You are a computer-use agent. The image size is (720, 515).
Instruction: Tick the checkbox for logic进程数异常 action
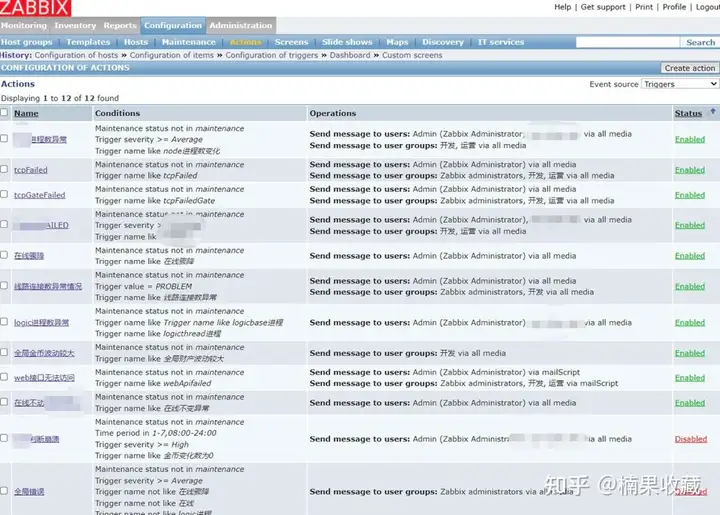pyautogui.click(x=4, y=322)
